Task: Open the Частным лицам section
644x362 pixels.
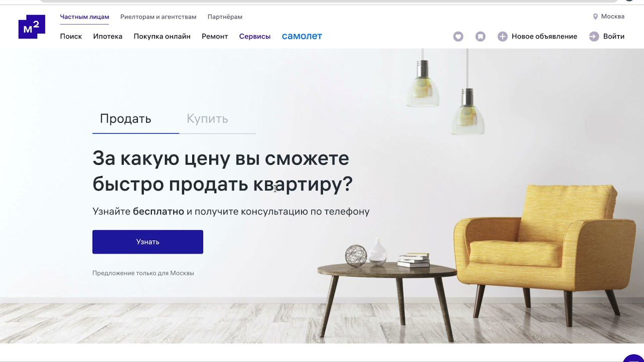Action: point(85,17)
